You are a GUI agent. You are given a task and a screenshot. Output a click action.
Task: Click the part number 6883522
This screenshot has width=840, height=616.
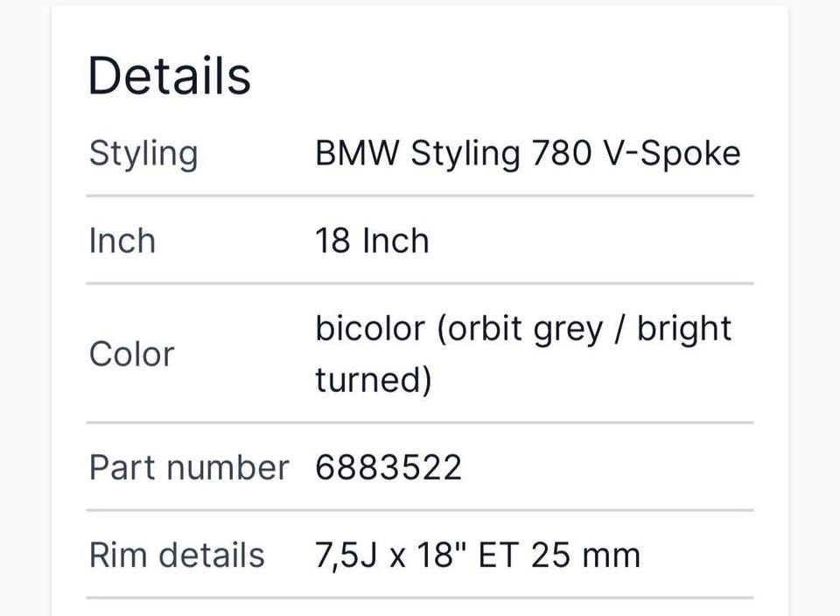coord(388,467)
